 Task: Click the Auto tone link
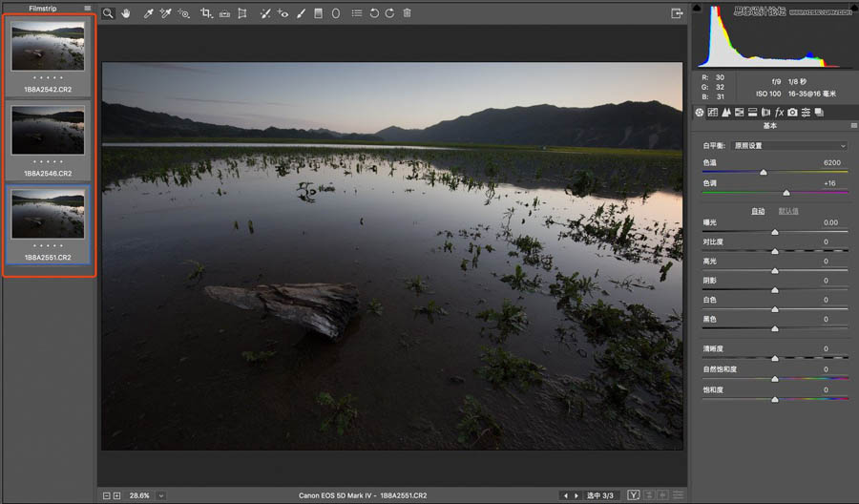point(758,211)
